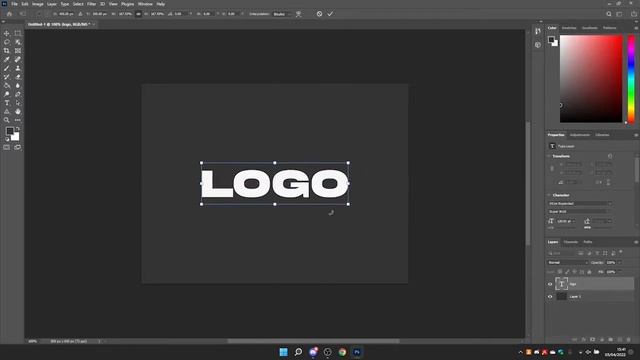Image resolution: width=640 pixels, height=360 pixels.
Task: Go to Home screen via home icon
Action: (9, 14)
